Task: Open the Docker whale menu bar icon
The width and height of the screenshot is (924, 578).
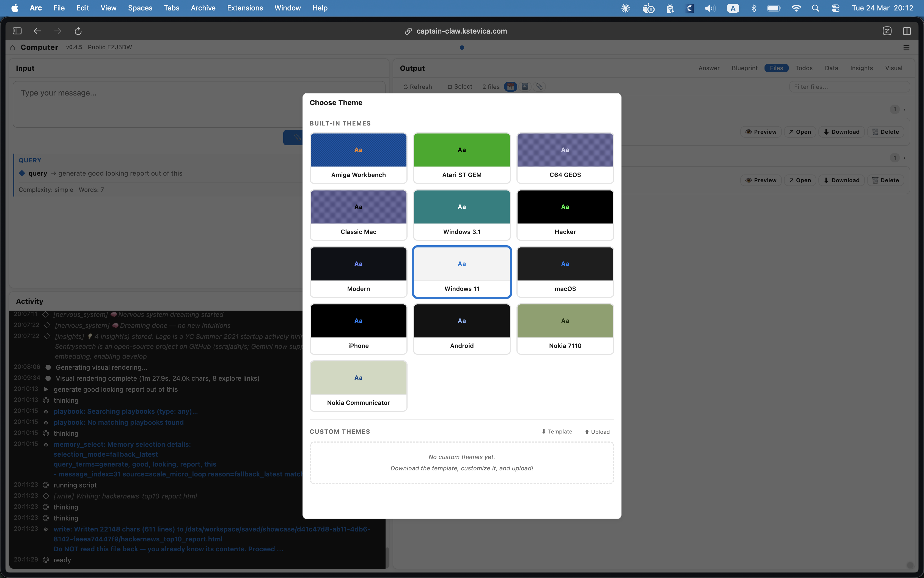Action: 648,8
